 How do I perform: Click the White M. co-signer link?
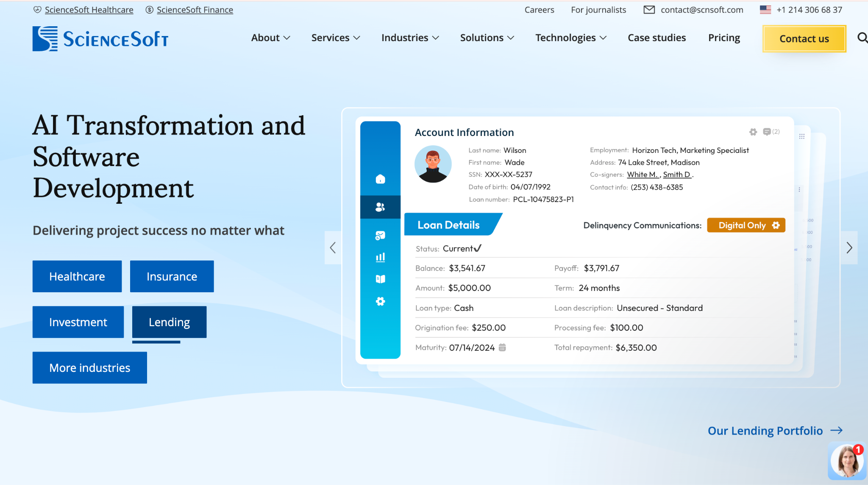click(x=643, y=175)
